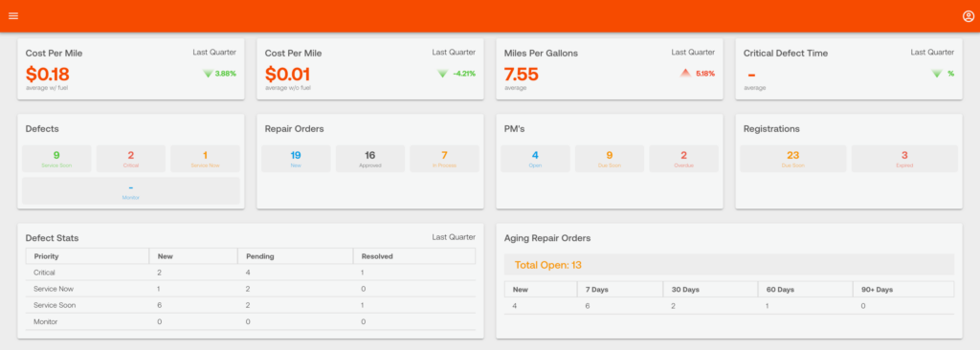Open Registrations Due Soon tile showing 23
The image size is (980, 350).
tap(793, 159)
